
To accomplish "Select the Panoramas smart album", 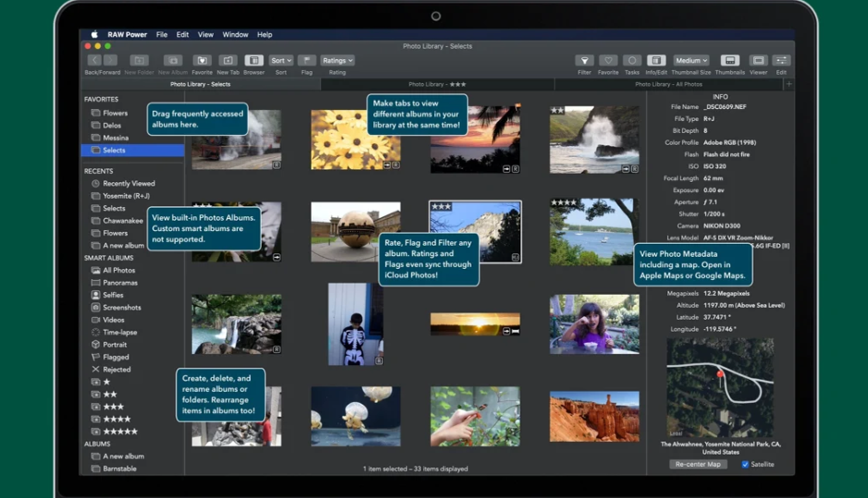I will click(x=120, y=283).
